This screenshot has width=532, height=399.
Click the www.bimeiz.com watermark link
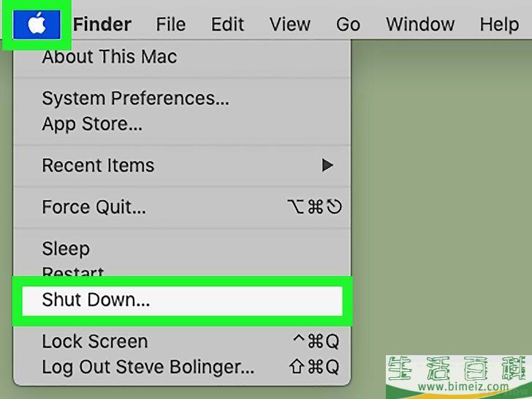(463, 387)
